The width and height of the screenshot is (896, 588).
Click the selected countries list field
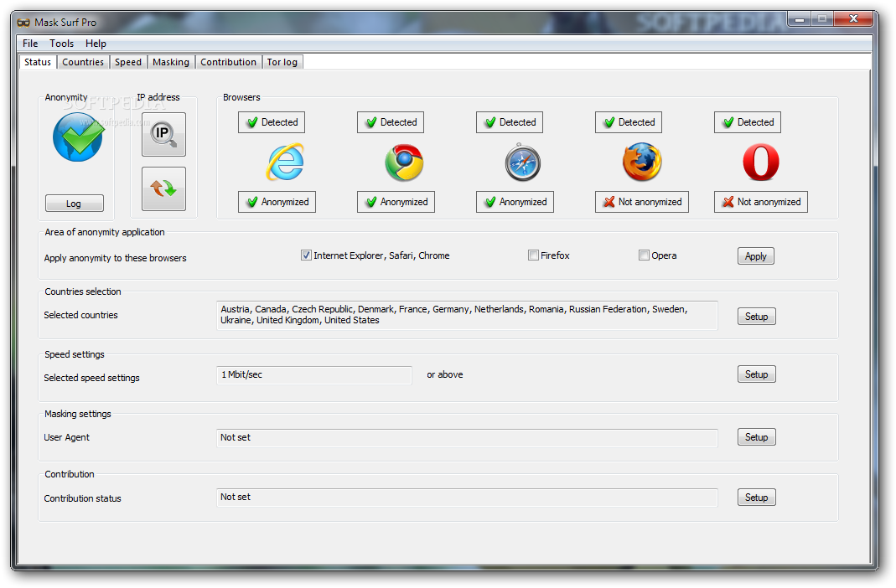pos(467,315)
